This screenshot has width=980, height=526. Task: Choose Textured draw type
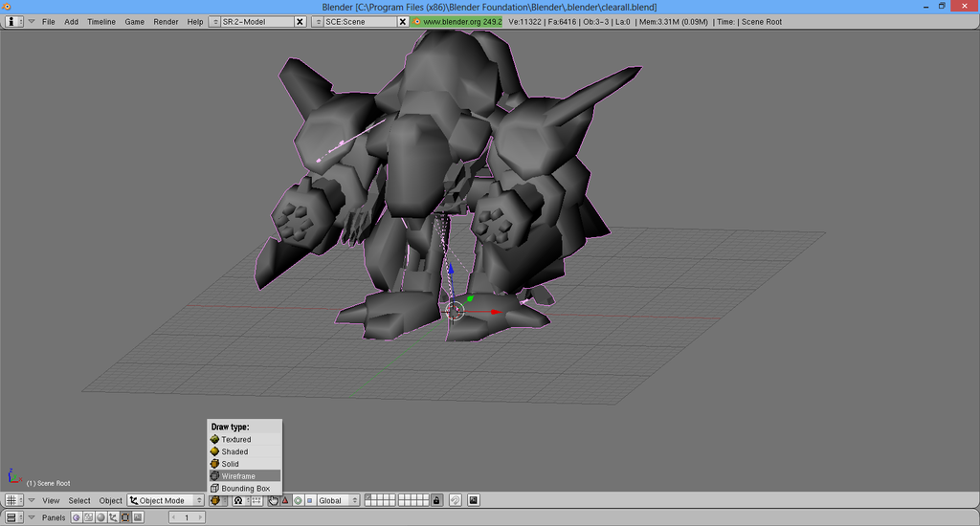pyautogui.click(x=245, y=439)
